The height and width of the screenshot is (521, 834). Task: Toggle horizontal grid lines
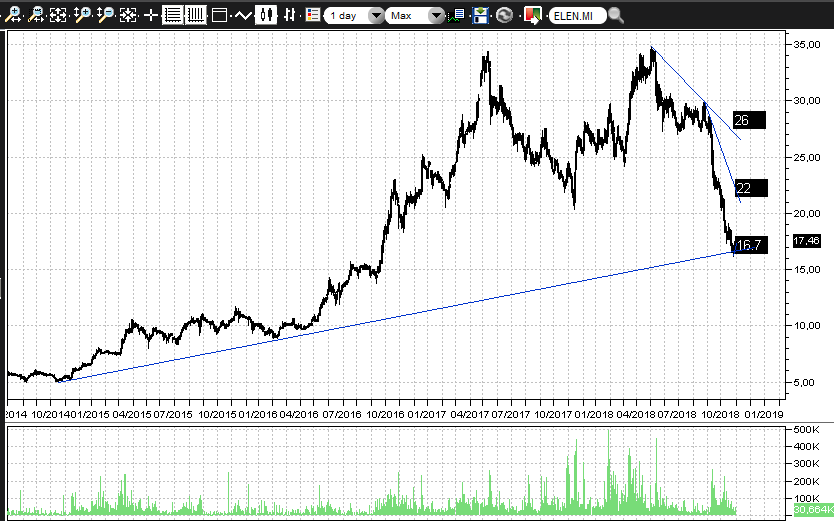pyautogui.click(x=172, y=15)
